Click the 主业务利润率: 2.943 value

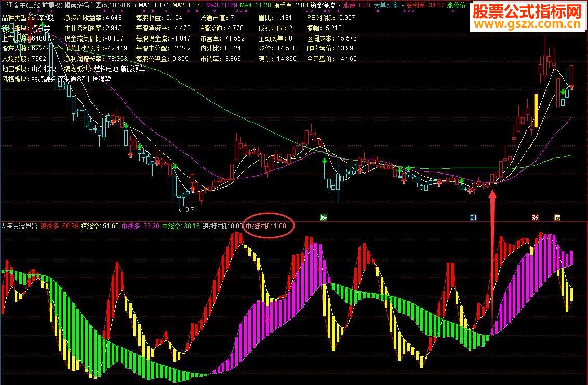(93, 28)
